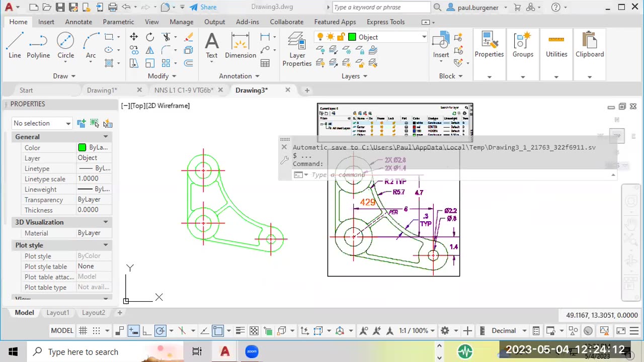The height and width of the screenshot is (362, 644).
Task: Select the Hatch tool
Action: point(109,63)
